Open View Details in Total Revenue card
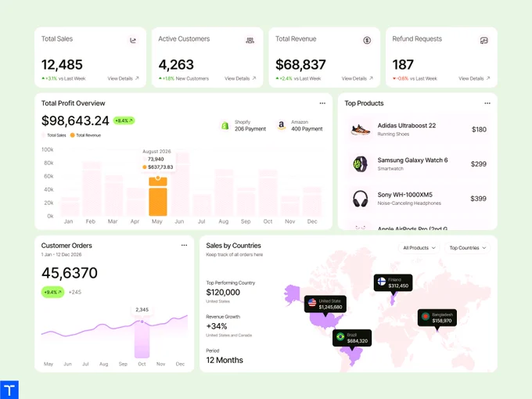532x399 pixels. (358, 78)
